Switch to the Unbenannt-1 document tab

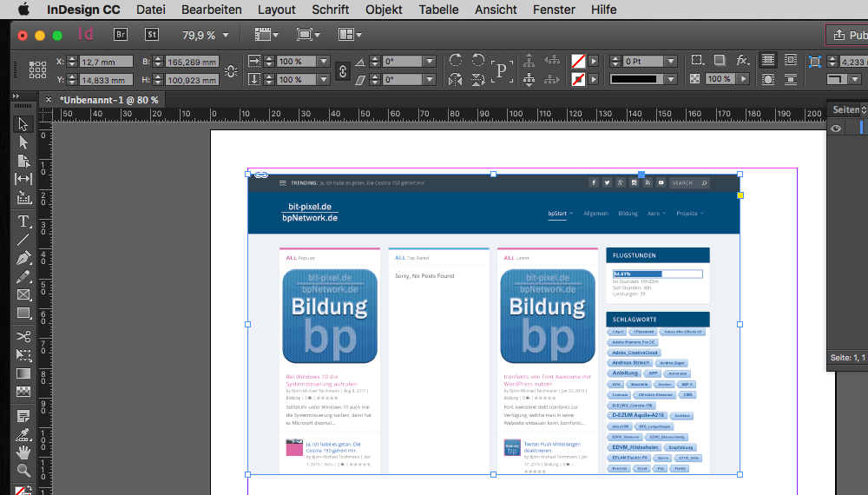[108, 100]
